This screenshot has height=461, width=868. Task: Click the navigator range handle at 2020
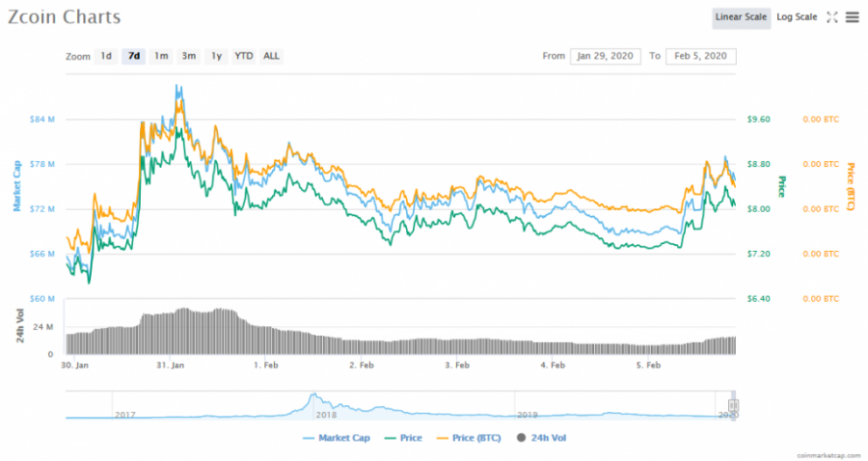[x=733, y=405]
